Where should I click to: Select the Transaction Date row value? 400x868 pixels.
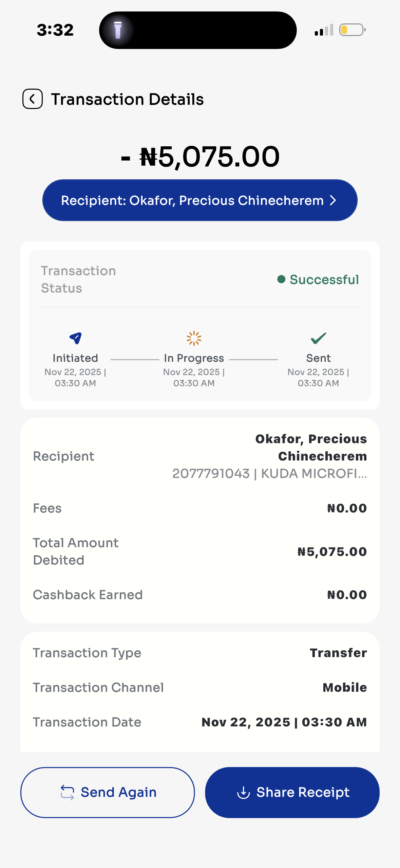pos(284,722)
